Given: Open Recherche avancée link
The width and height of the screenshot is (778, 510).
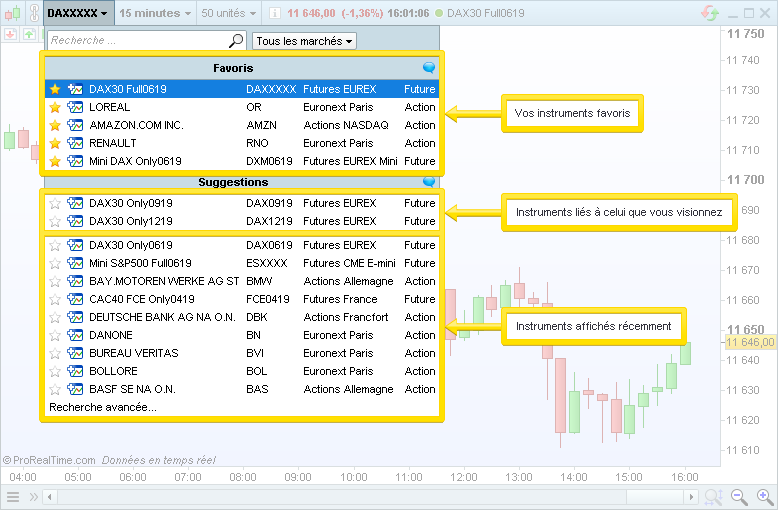Looking at the screenshot, I should pyautogui.click(x=103, y=407).
